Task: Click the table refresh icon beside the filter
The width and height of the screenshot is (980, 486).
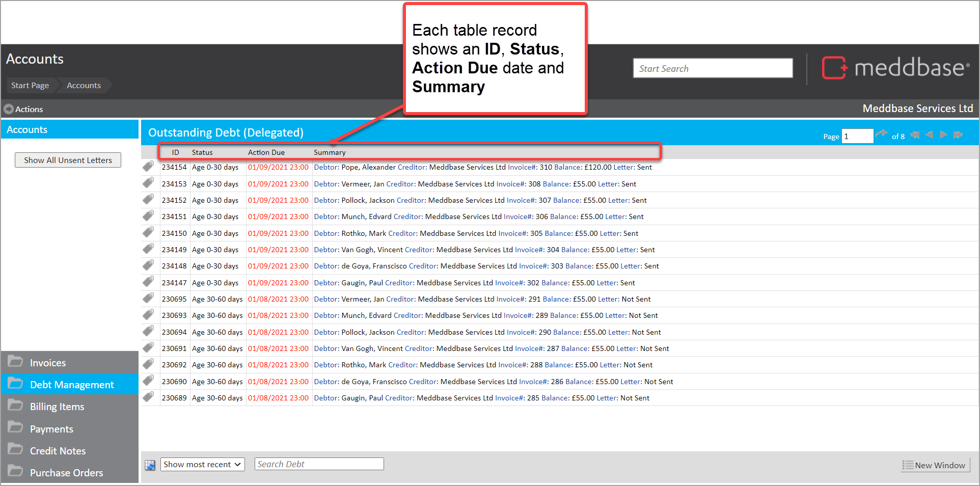Action: click(x=150, y=465)
